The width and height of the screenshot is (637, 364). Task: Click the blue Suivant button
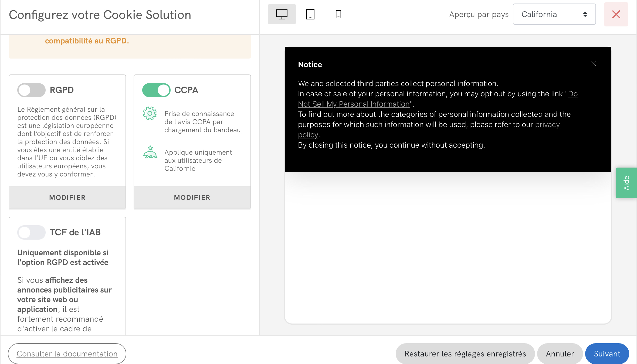pos(607,353)
